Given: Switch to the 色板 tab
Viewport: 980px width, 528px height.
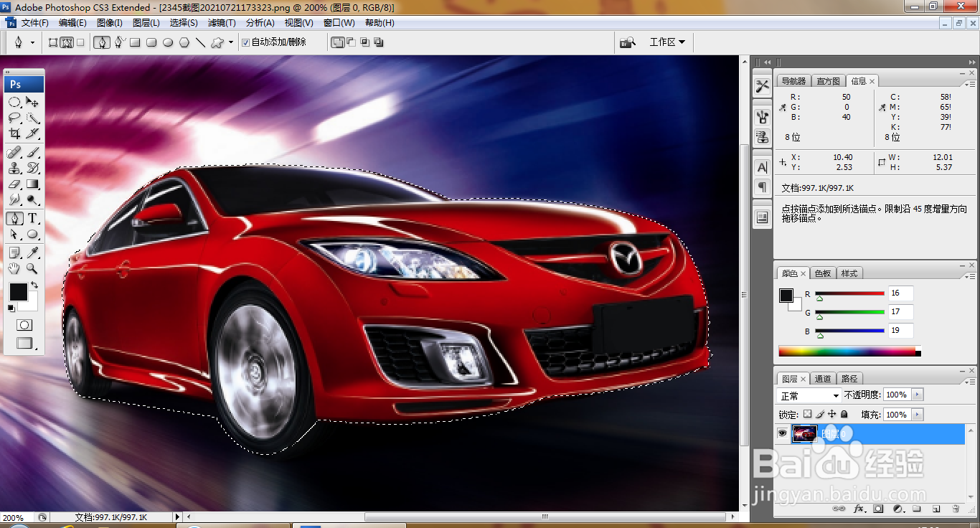Looking at the screenshot, I should click(823, 273).
